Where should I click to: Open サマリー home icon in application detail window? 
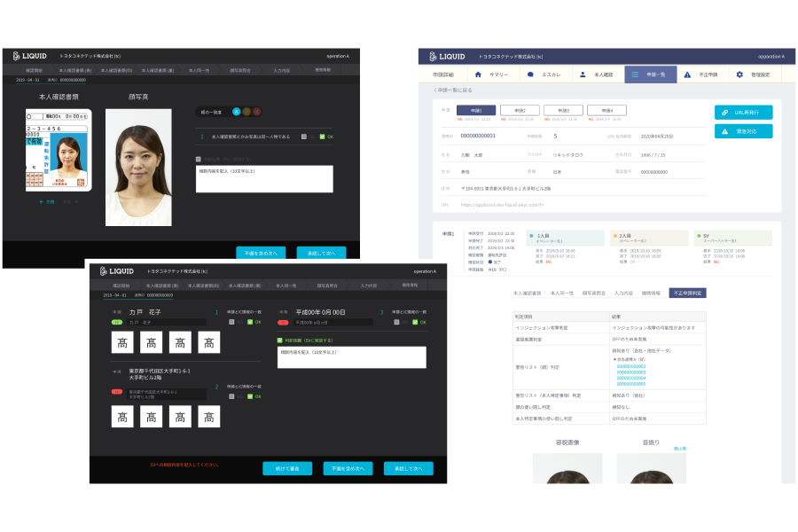(x=478, y=74)
